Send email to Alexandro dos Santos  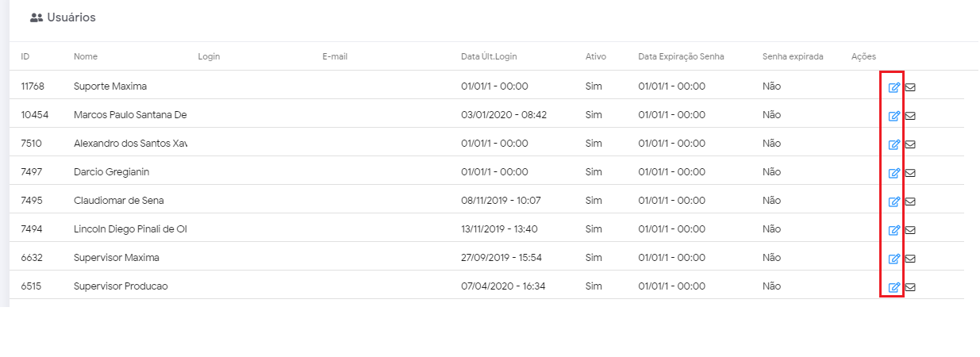point(910,144)
